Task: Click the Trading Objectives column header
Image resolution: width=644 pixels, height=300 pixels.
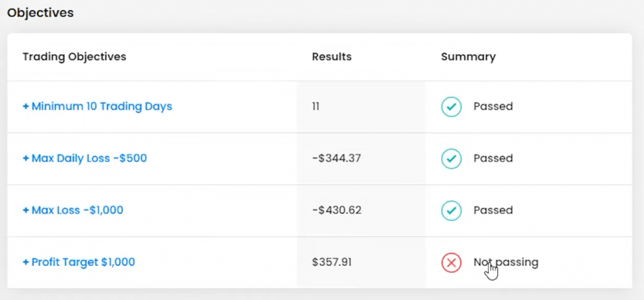Action: tap(74, 57)
